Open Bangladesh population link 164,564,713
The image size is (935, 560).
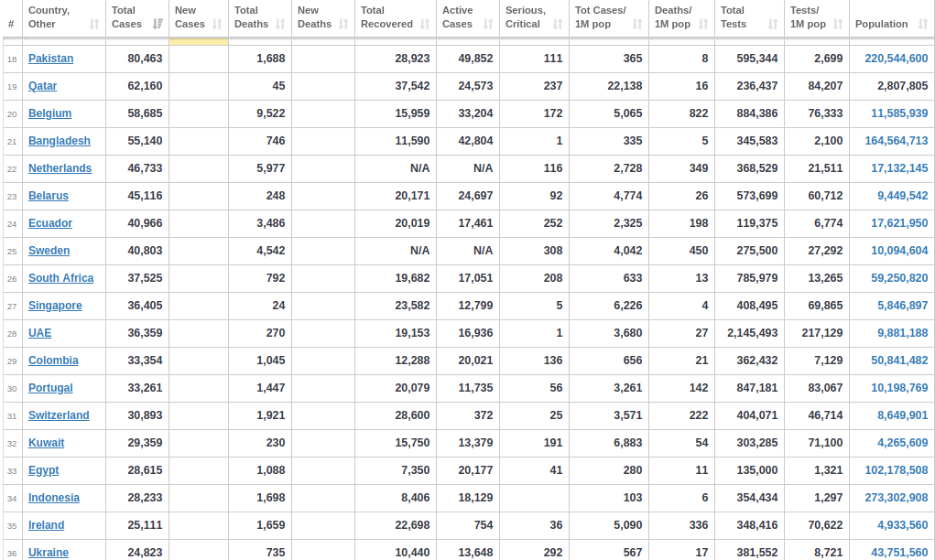point(897,141)
